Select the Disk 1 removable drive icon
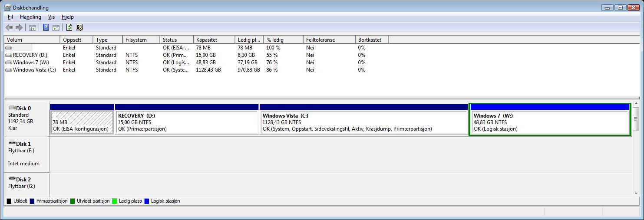The image size is (644, 220). point(12,143)
